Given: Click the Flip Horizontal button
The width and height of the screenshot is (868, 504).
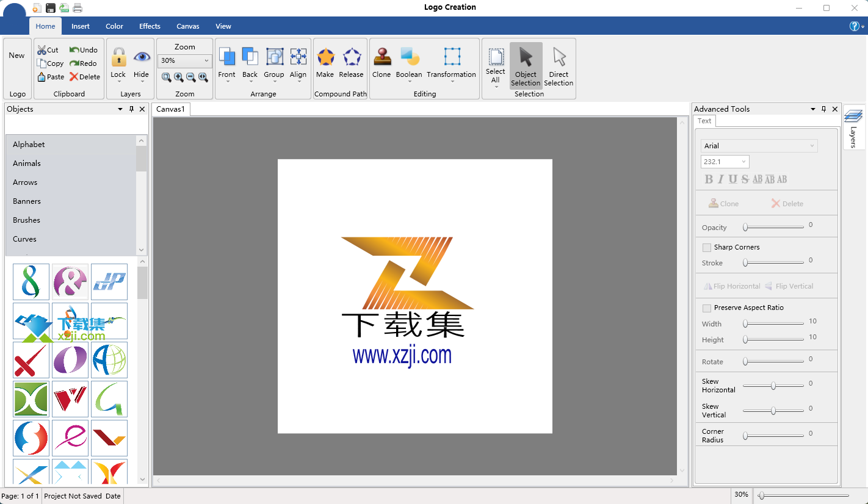Looking at the screenshot, I should click(732, 286).
